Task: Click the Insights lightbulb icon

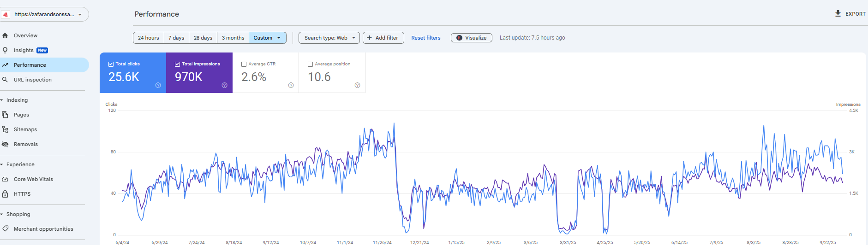Action: coord(5,50)
